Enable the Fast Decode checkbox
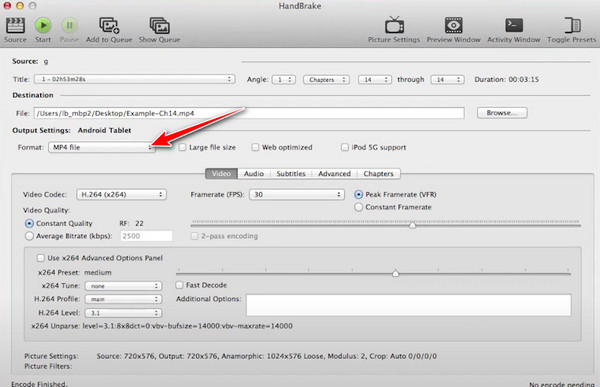Image resolution: width=600 pixels, height=387 pixels. [x=179, y=285]
